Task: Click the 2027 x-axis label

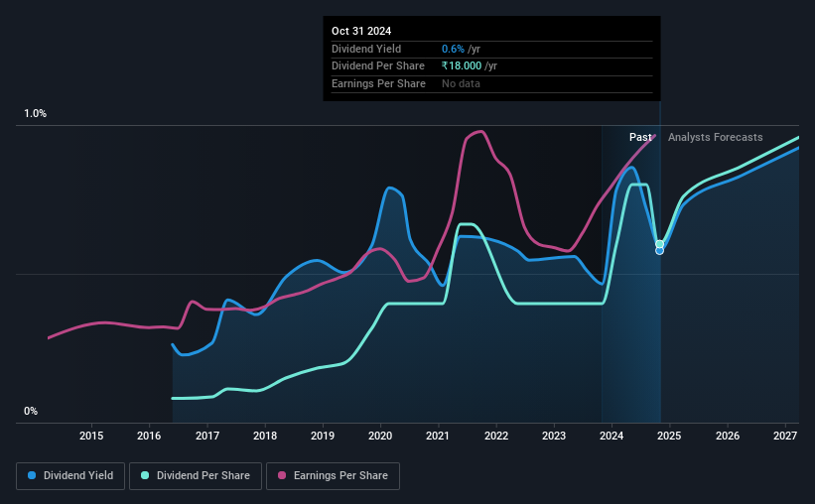Action: click(x=785, y=436)
